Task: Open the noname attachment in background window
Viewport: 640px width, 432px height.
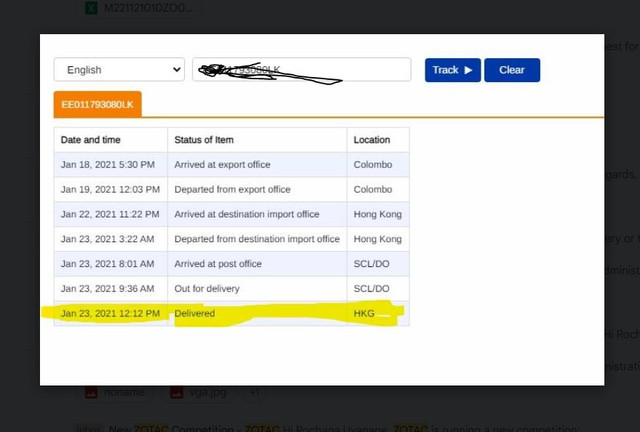Action: pos(115,392)
